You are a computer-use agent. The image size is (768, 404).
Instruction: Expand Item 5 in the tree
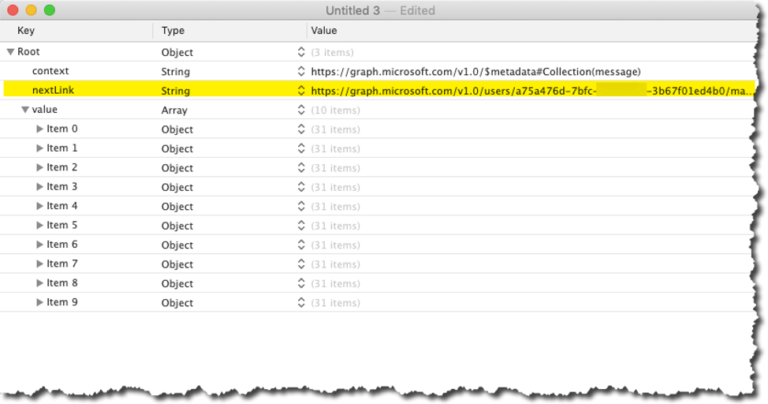coord(40,226)
